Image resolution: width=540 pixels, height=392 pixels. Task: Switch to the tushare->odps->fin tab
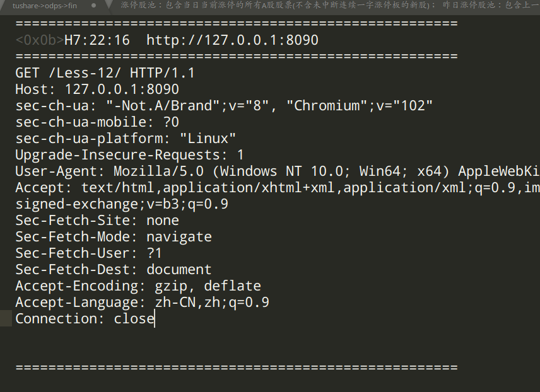(x=45, y=6)
